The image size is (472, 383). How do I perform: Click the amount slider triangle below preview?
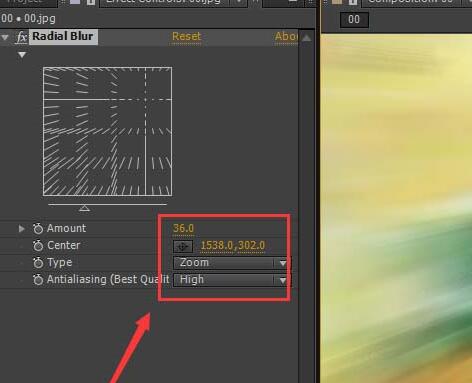click(x=85, y=208)
